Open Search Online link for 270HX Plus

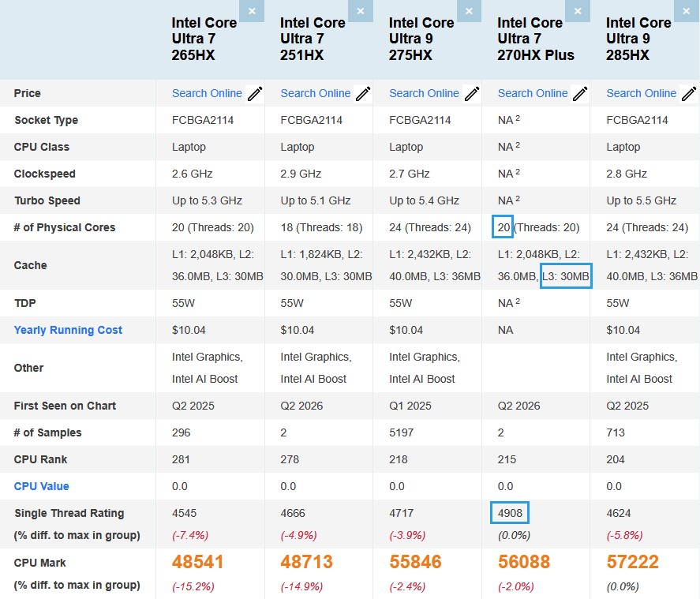click(533, 93)
